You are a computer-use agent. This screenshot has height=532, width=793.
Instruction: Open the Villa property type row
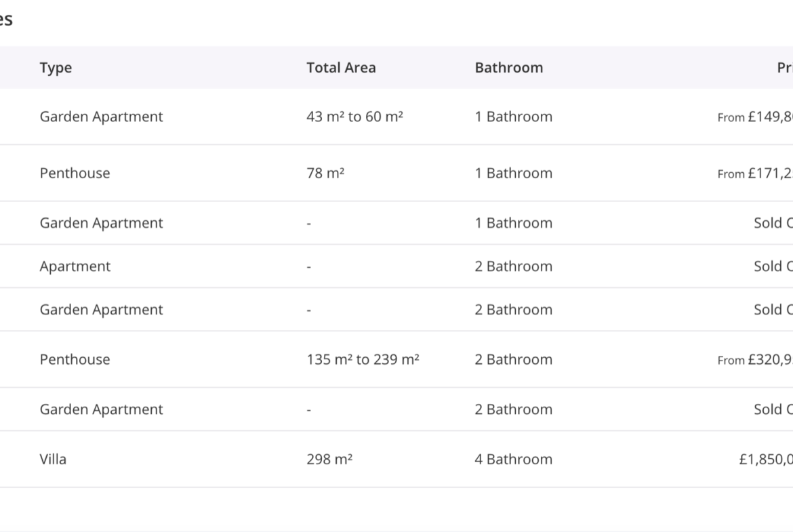coord(53,459)
